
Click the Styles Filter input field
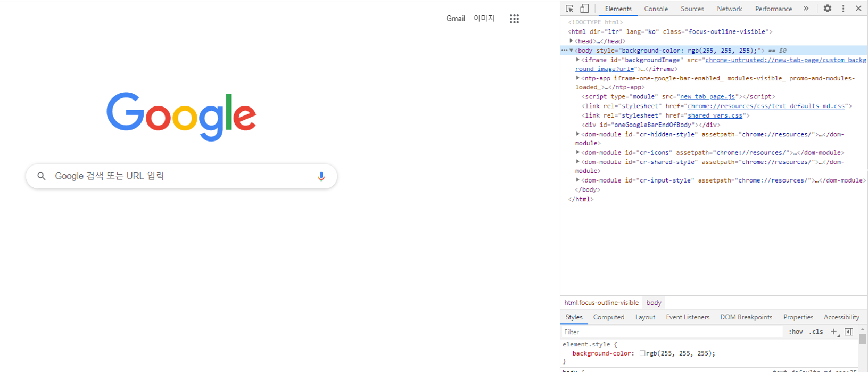click(x=672, y=332)
